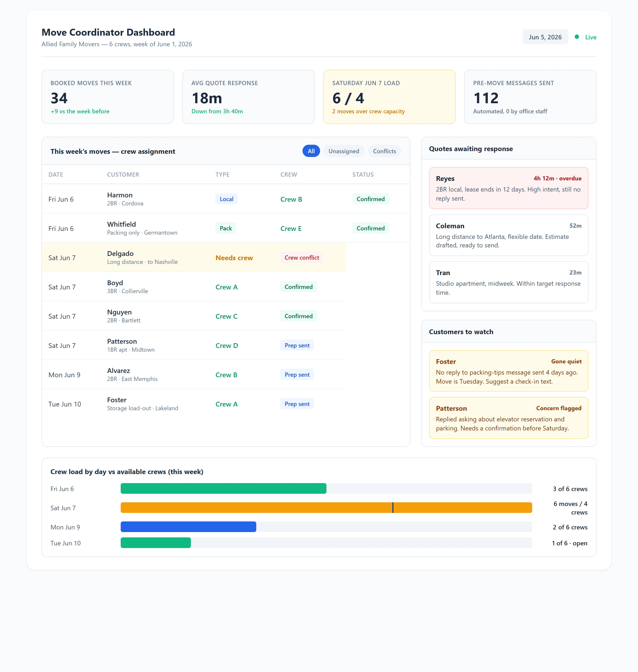Click the '1 of 6 · open' label
The image size is (638, 672).
click(569, 543)
